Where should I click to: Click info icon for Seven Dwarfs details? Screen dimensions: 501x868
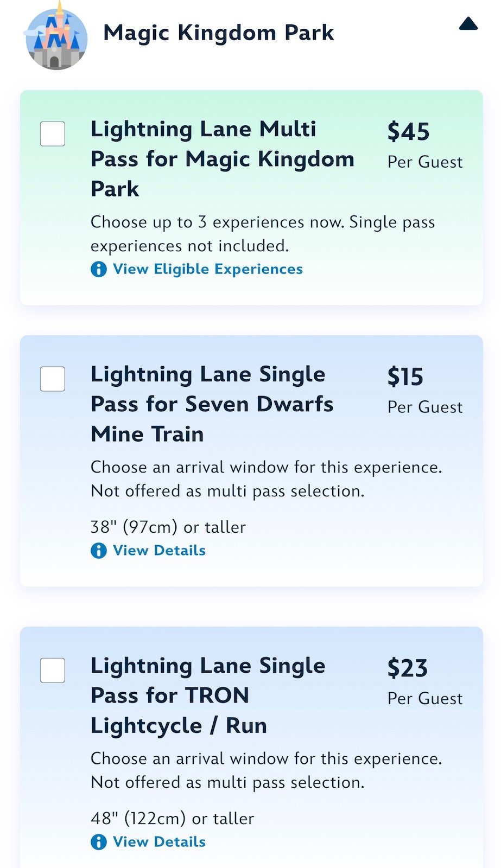(98, 551)
